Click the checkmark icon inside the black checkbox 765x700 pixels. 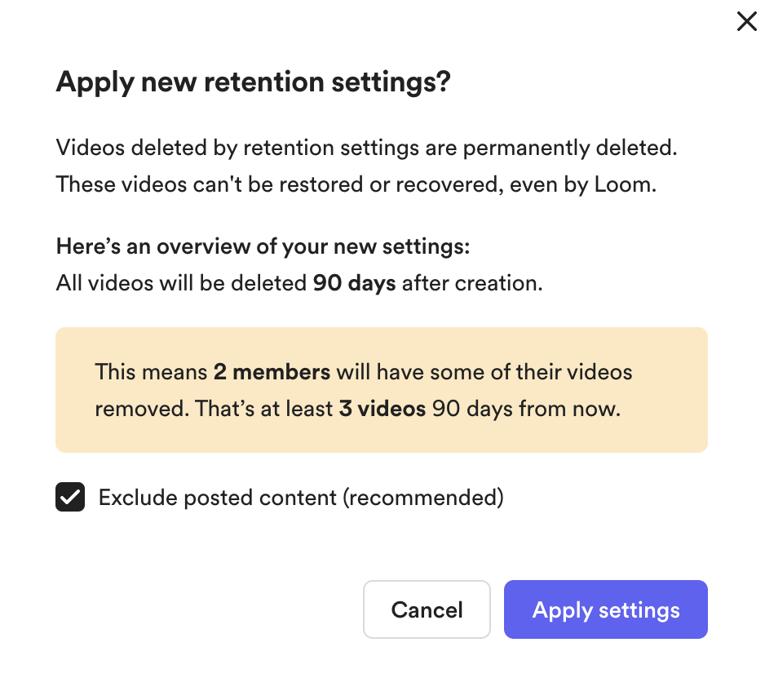70,497
